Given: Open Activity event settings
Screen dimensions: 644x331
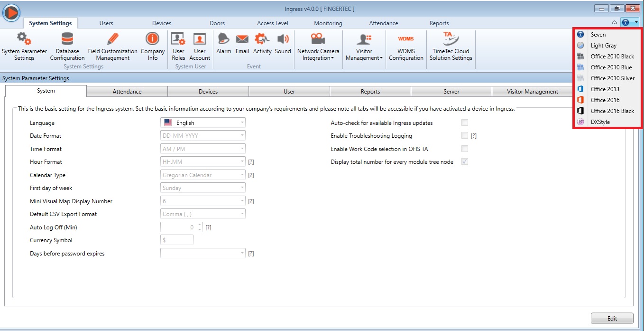Looking at the screenshot, I should (x=262, y=44).
